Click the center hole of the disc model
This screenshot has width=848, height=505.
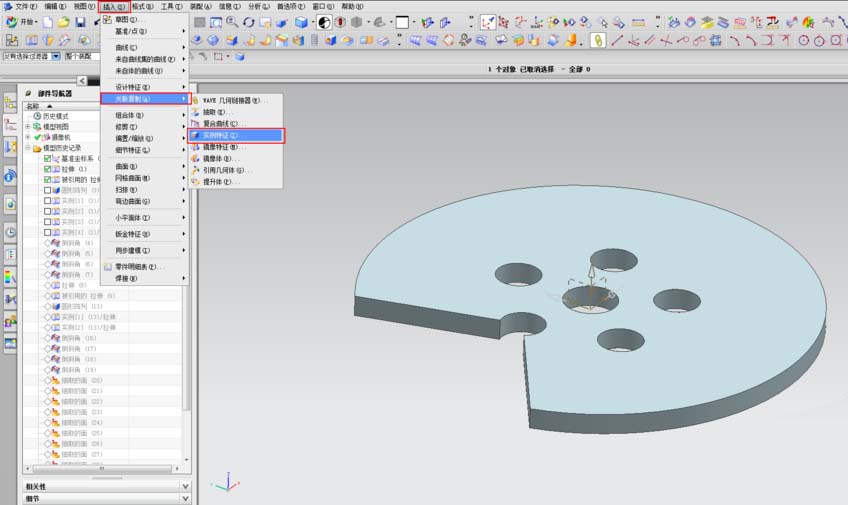click(590, 301)
